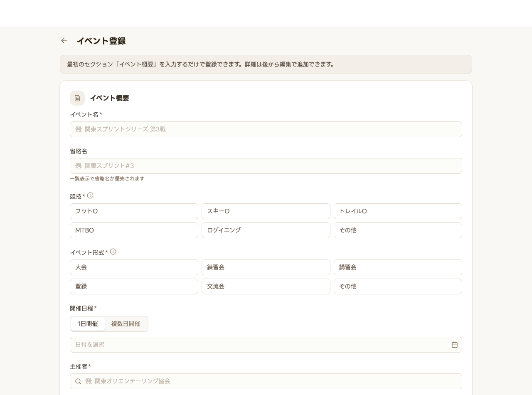
Task: Open the calendar picker in the date field
Action: 454,344
